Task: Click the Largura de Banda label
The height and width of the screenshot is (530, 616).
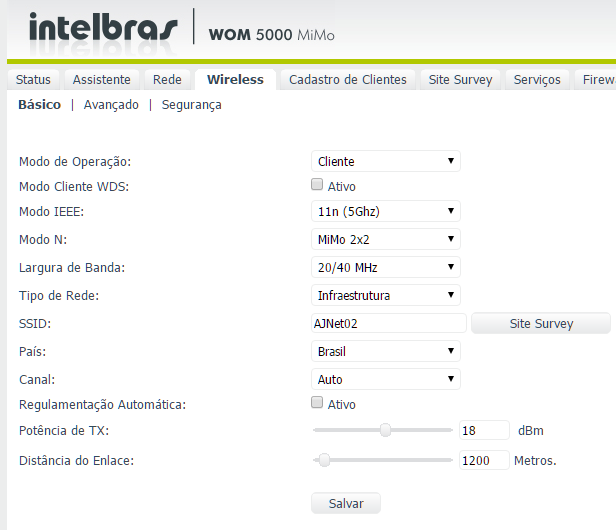Action: coord(72,268)
